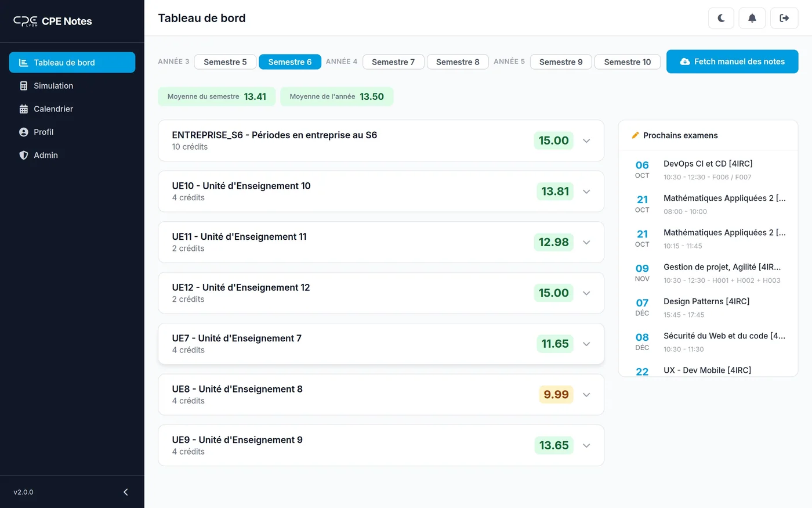The height and width of the screenshot is (508, 812).
Task: Navigate to Profil
Action: [x=72, y=132]
